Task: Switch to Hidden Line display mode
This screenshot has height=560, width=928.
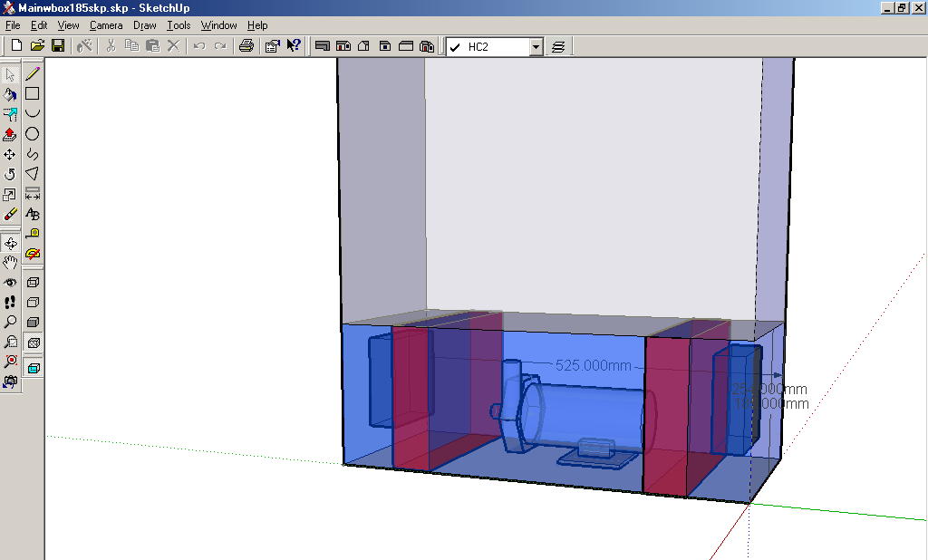Action: pos(34,303)
